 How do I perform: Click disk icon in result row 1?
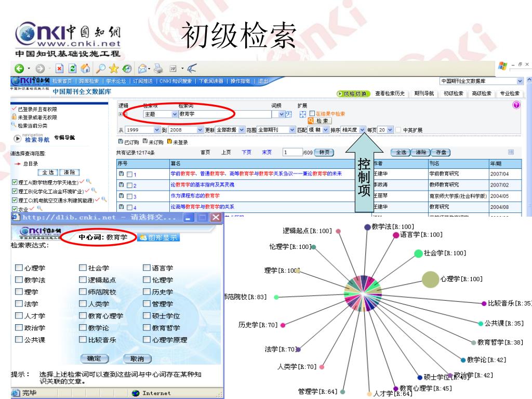pyautogui.click(x=121, y=174)
